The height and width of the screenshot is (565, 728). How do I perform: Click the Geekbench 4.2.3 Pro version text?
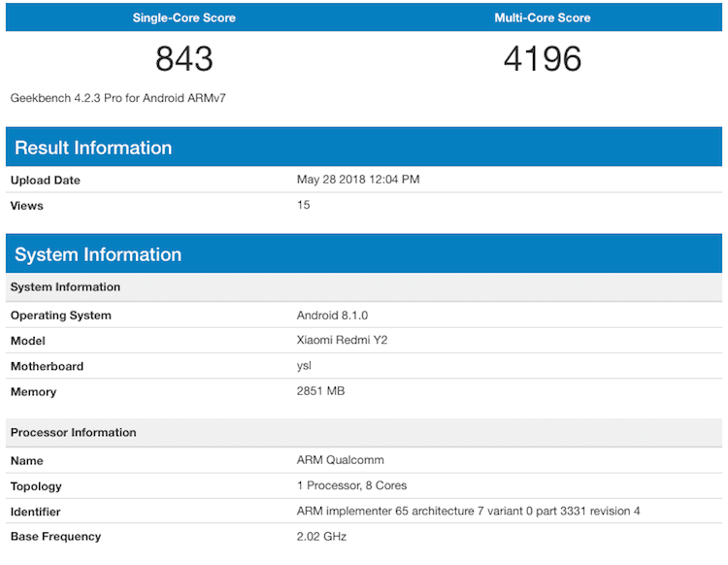click(117, 98)
